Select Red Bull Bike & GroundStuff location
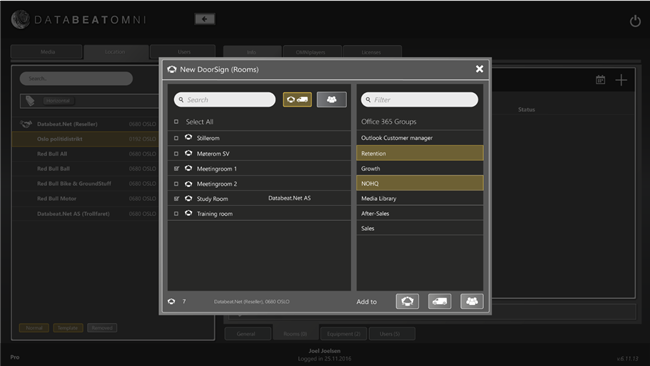 [x=85, y=184]
